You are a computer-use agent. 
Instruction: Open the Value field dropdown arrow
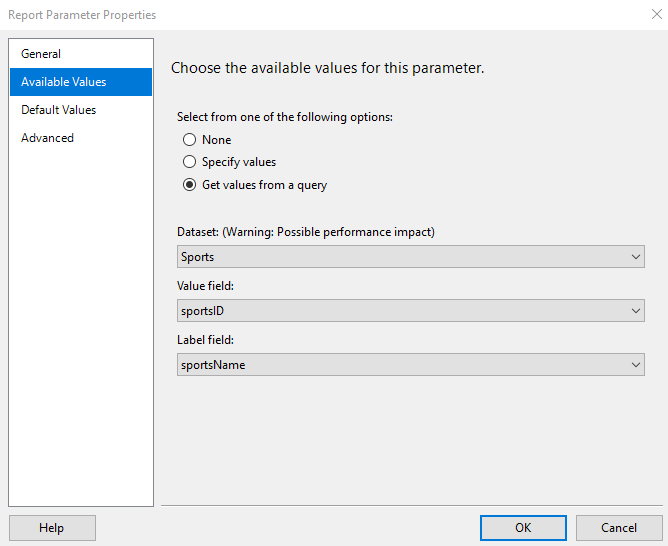click(636, 311)
